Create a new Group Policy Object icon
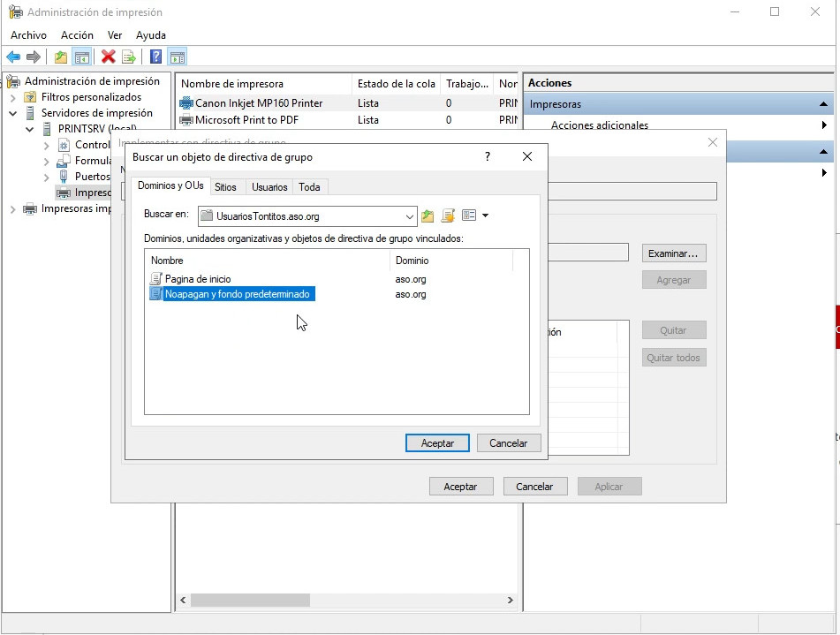This screenshot has height=635, width=840. coord(448,215)
